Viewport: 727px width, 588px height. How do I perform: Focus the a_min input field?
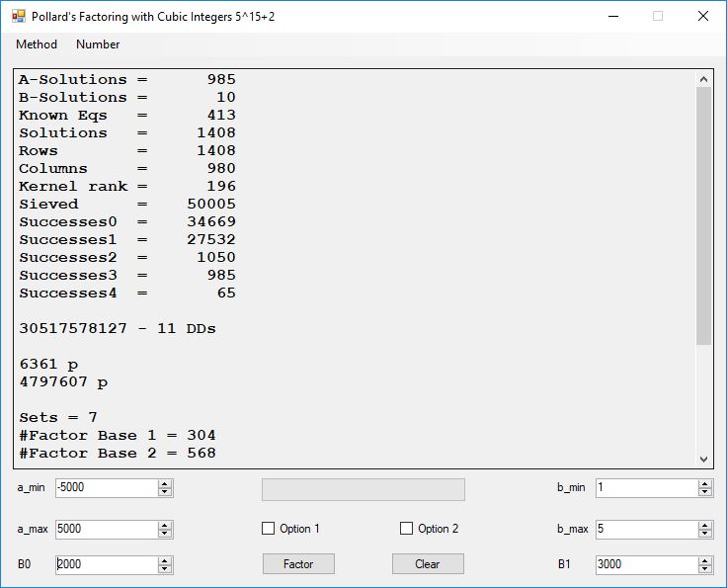[x=107, y=488]
